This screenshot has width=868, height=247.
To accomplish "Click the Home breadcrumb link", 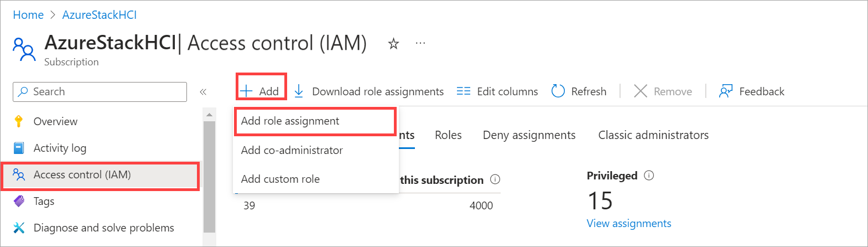I will (x=28, y=15).
